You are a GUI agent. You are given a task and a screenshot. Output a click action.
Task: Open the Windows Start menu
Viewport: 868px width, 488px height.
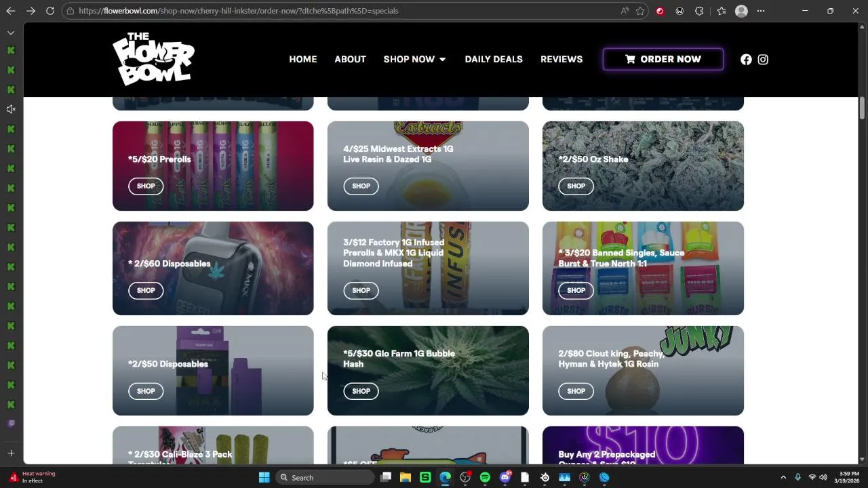[x=264, y=477]
